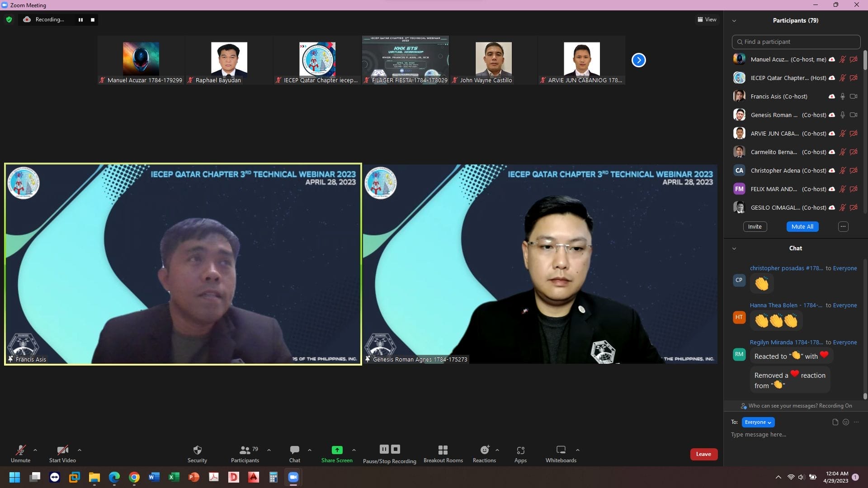Click the Share Screen button

pos(337,454)
